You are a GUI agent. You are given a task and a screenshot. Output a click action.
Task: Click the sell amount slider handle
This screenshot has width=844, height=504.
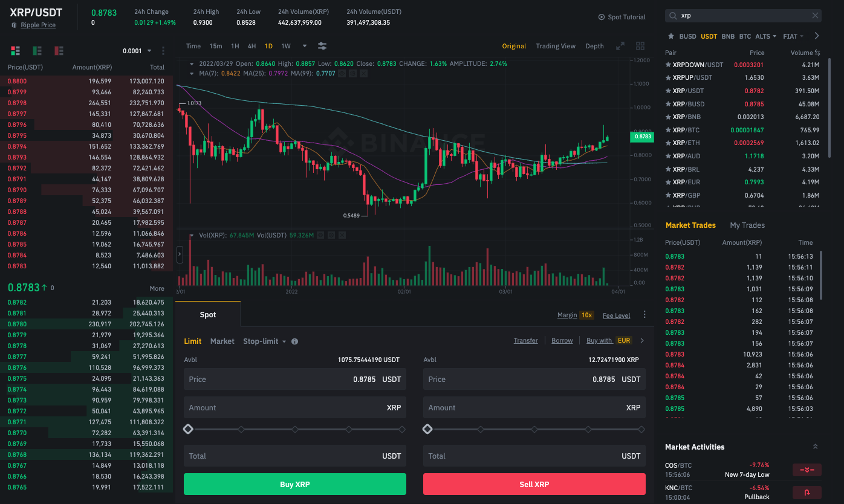coord(427,429)
